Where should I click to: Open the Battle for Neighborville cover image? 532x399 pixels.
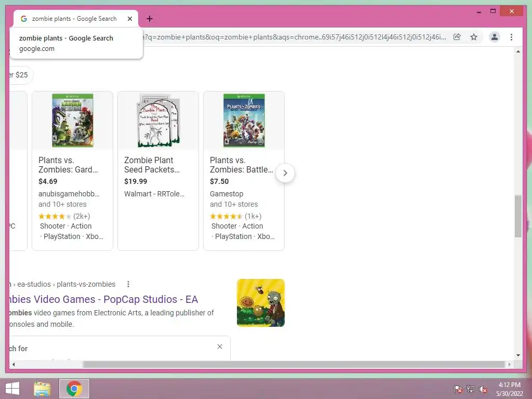pyautogui.click(x=244, y=121)
